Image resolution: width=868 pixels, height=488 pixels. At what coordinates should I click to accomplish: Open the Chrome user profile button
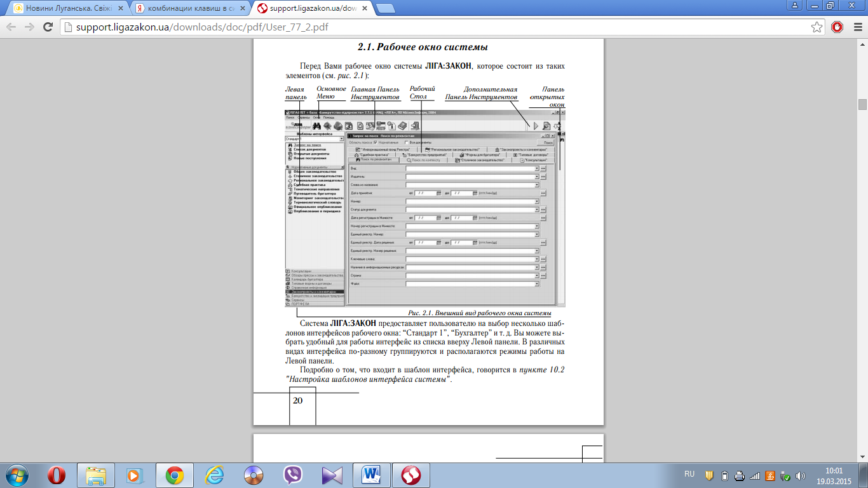pos(794,5)
